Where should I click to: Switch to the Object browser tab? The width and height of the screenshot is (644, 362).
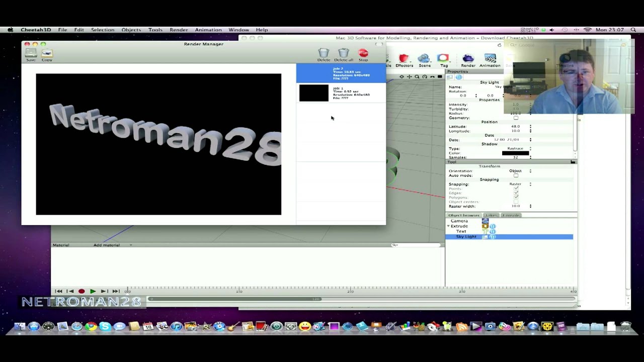[x=464, y=215]
